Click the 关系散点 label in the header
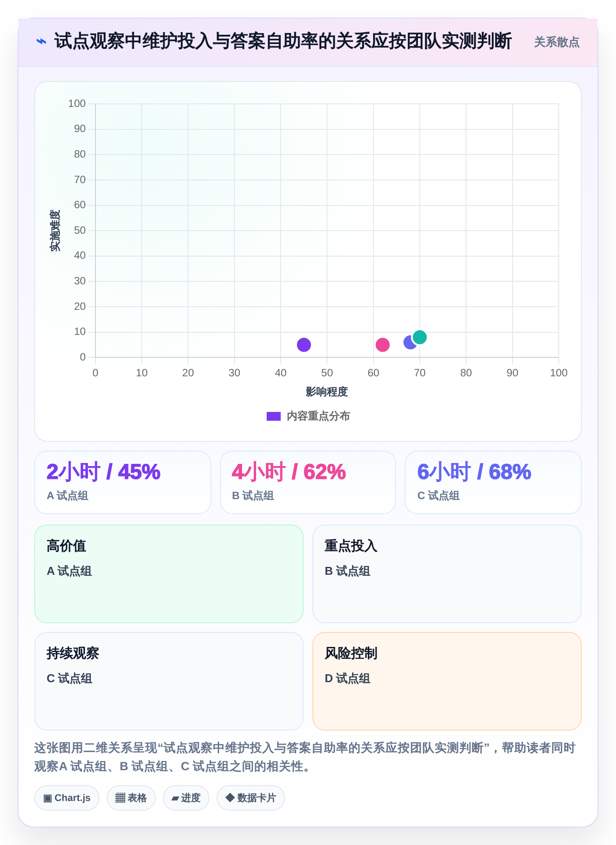This screenshot has width=616, height=845. tap(557, 42)
